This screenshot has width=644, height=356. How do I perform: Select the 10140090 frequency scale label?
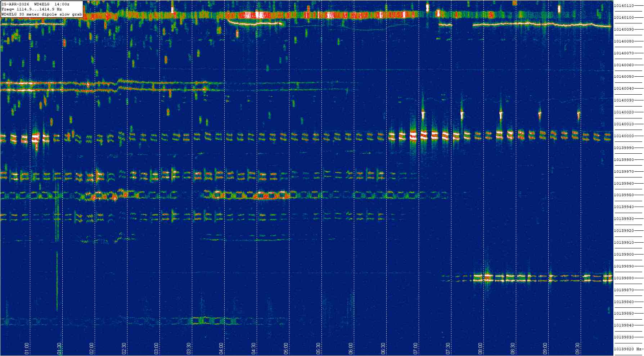point(624,30)
